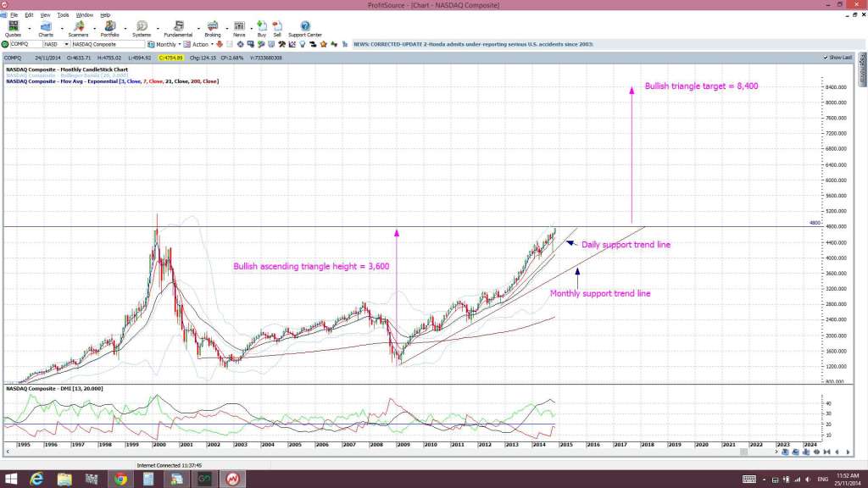Expand the Action dropdown menu
The height and width of the screenshot is (488, 868).
(x=212, y=44)
